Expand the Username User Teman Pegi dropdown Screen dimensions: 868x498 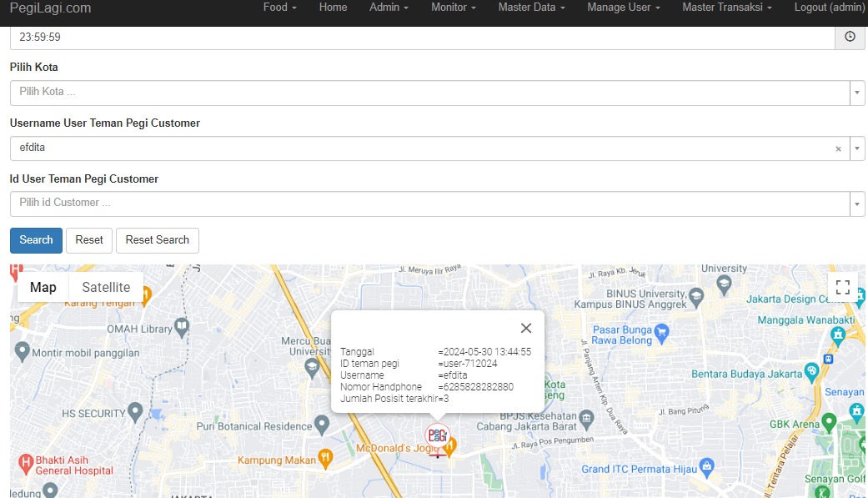click(x=857, y=148)
